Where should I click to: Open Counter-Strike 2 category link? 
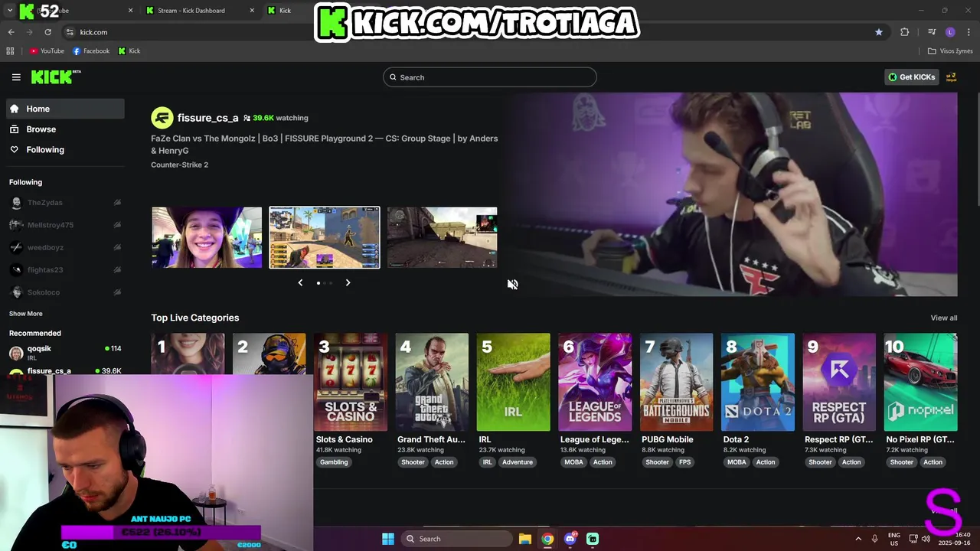tap(180, 165)
